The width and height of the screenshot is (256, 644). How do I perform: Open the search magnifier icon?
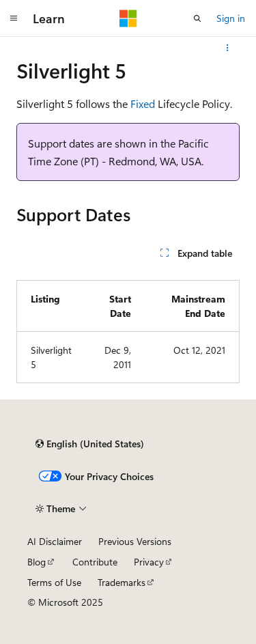click(x=197, y=18)
